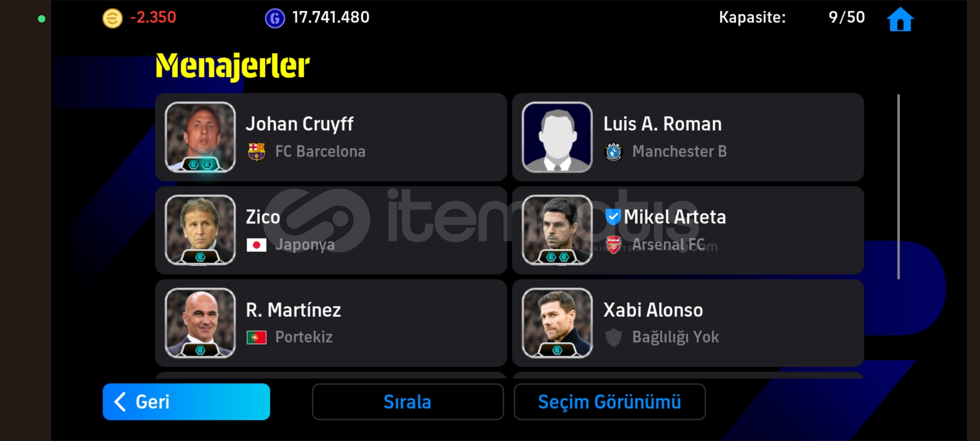
Task: Tap the FC Barcelona club crest
Action: [256, 151]
